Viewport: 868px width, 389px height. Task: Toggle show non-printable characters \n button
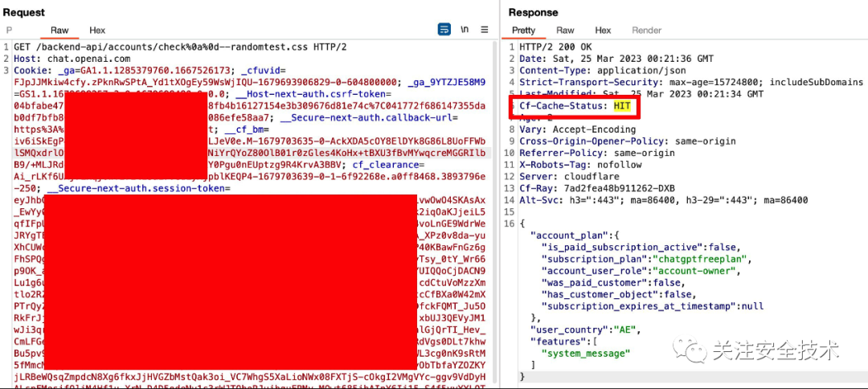[x=465, y=30]
